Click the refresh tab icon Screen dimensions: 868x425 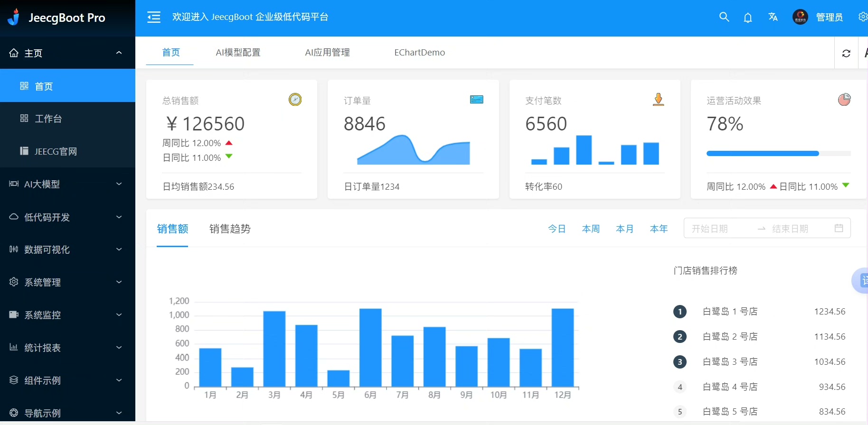846,53
